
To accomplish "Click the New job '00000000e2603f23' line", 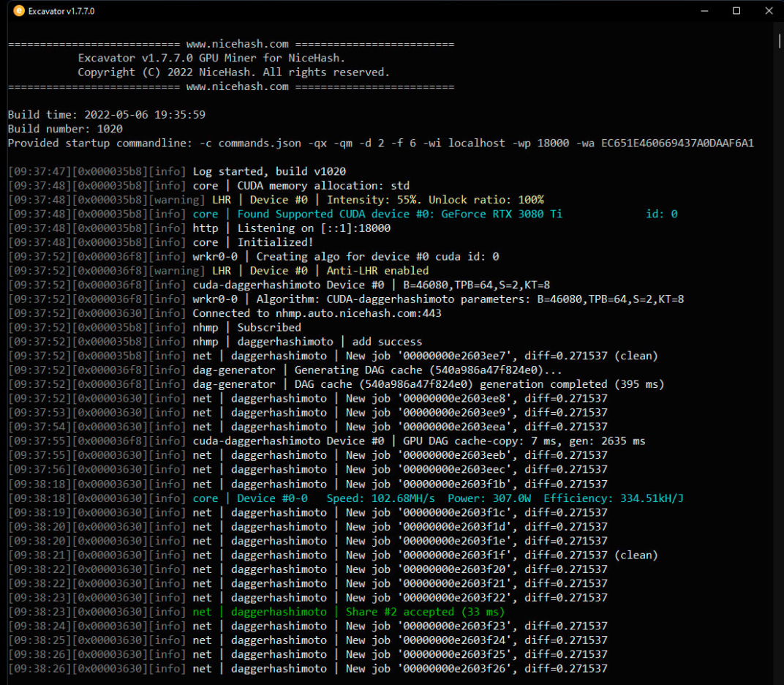I will [307, 626].
